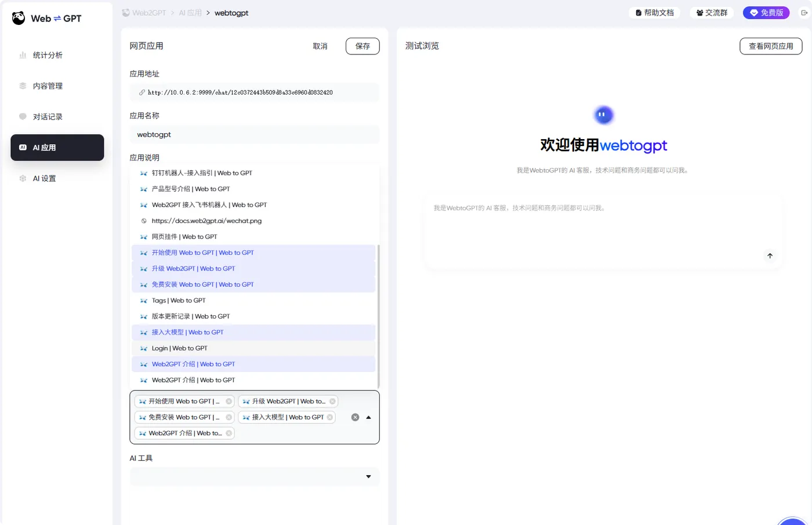Click the 统计分析 bar chart icon

pos(23,55)
